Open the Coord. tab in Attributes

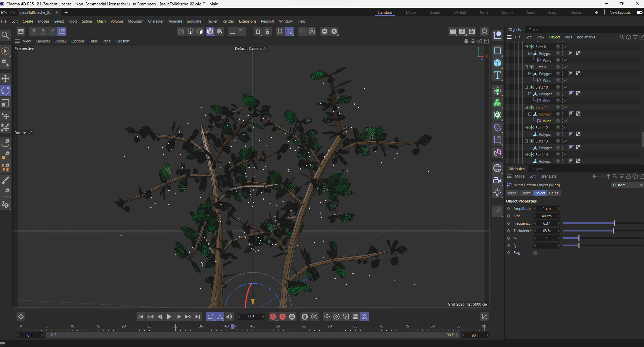tap(526, 193)
